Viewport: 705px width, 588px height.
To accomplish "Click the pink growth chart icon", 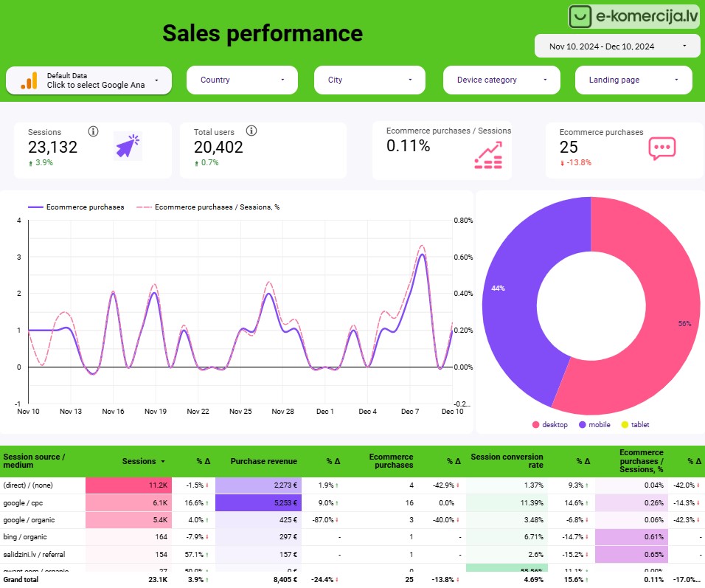I will tap(487, 155).
